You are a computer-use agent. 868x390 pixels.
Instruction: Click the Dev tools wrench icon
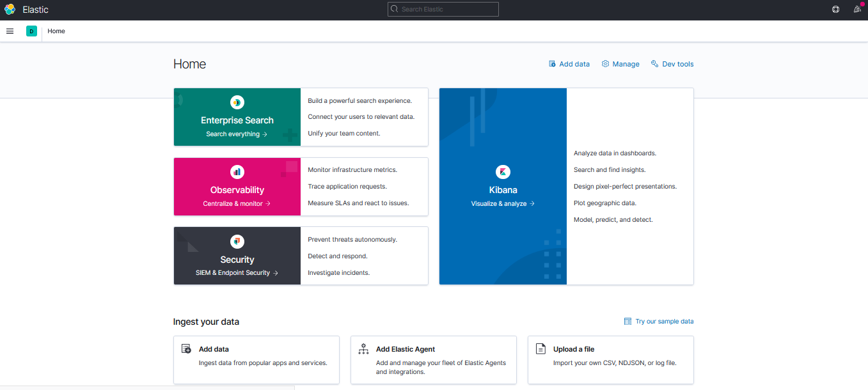(x=654, y=64)
